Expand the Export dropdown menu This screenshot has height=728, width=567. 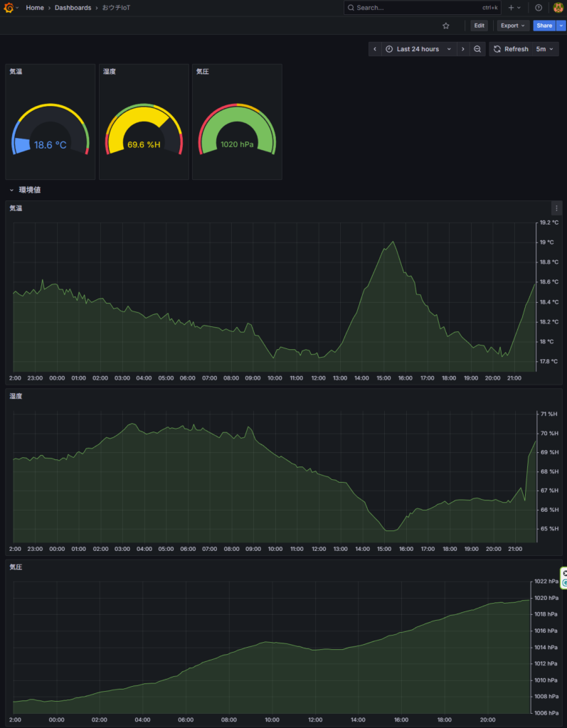[513, 26]
